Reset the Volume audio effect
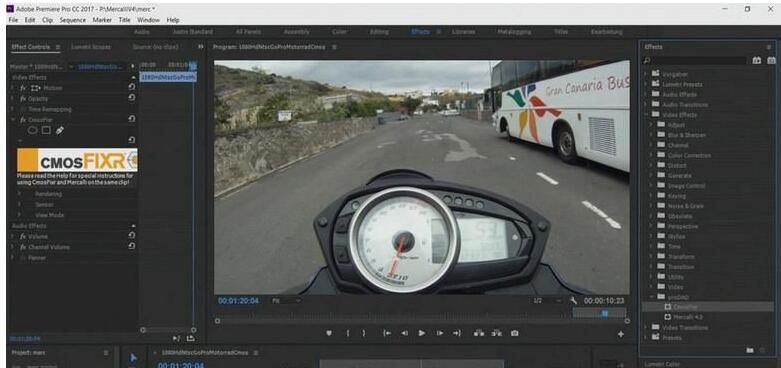The image size is (781, 368). coord(131,236)
